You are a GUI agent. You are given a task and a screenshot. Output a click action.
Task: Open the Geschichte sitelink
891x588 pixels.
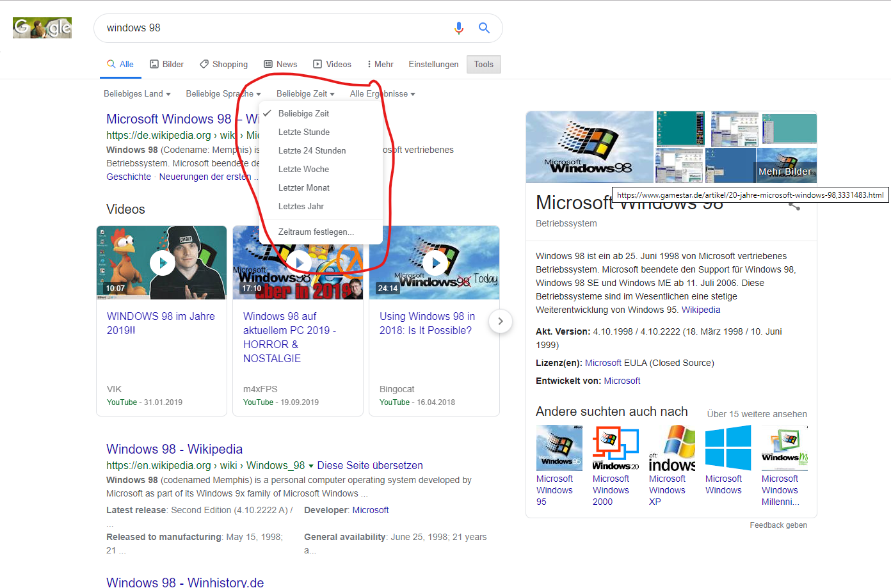(x=129, y=177)
